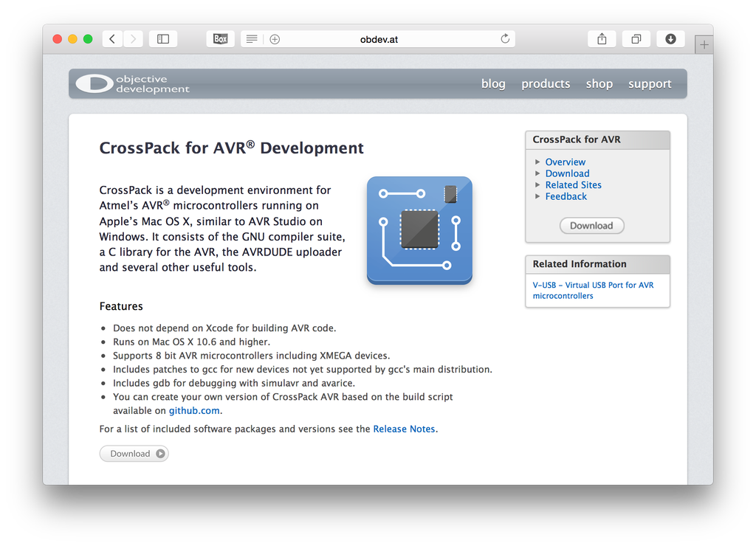Viewport: 756px width, 546px height.
Task: Open the support navigation item
Action: (x=650, y=84)
